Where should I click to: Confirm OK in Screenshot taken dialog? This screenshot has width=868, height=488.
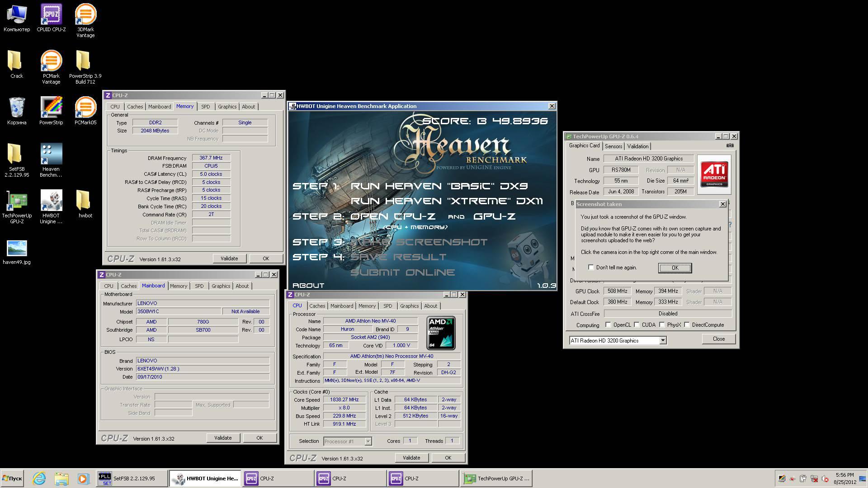pyautogui.click(x=675, y=268)
